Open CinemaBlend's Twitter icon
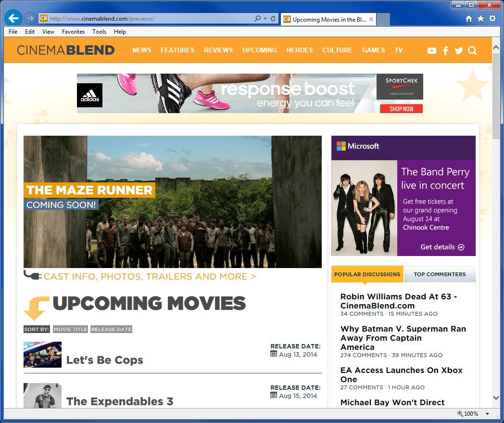 [458, 51]
